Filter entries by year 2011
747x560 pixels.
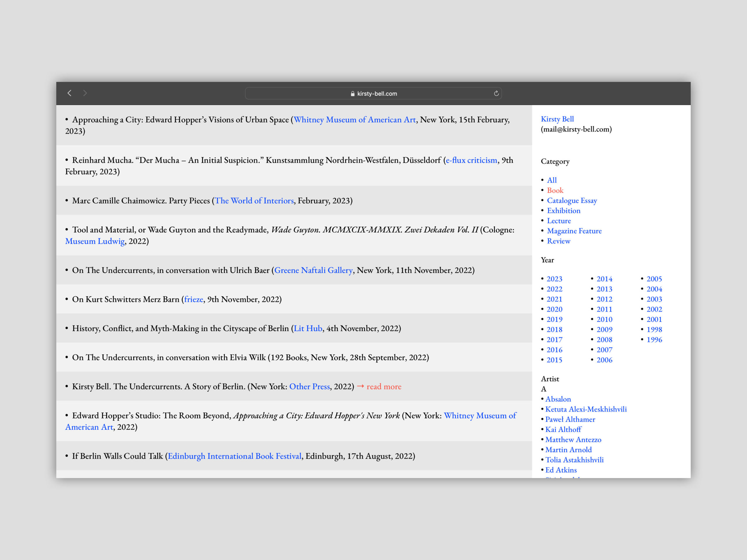click(x=605, y=309)
